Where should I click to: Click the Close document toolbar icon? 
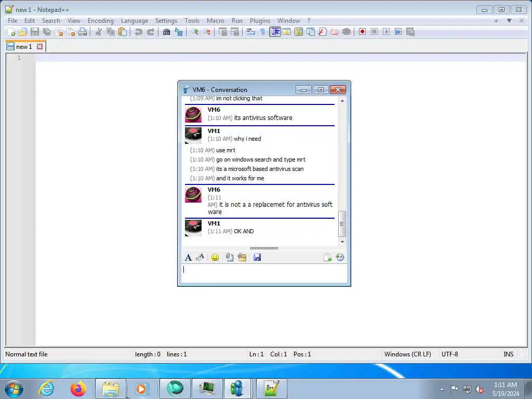click(x=59, y=32)
